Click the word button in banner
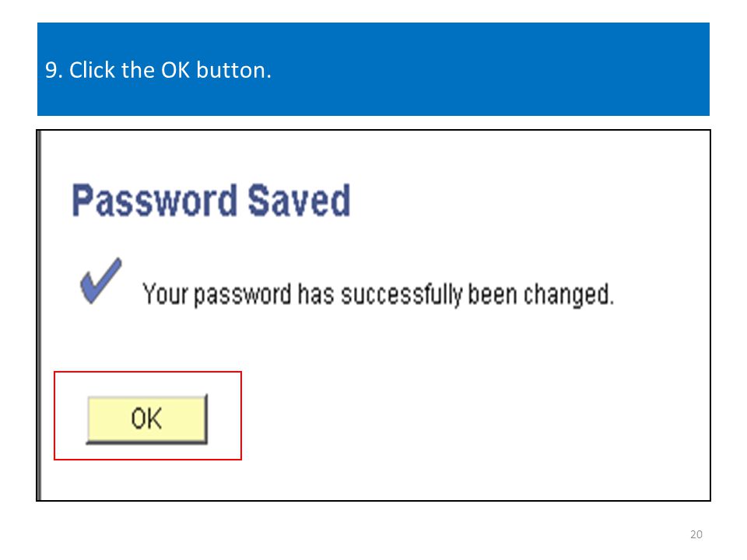This screenshot has width=747, height=560. click(x=231, y=70)
